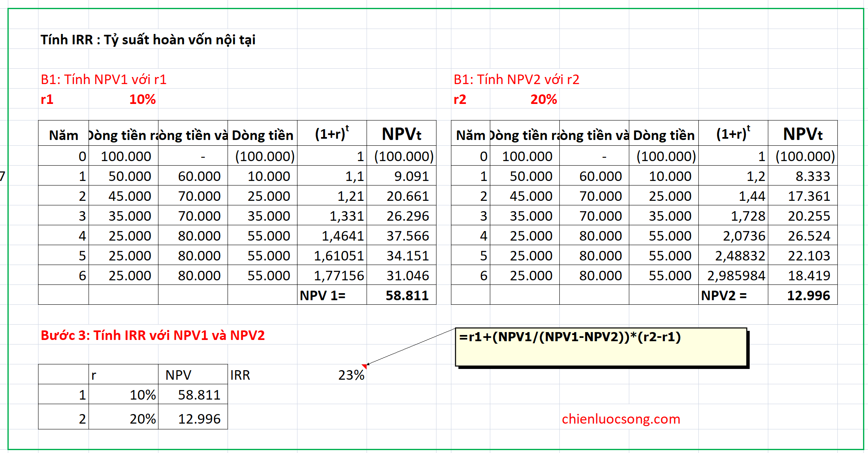Open the chienluocsong.com link

click(x=620, y=419)
